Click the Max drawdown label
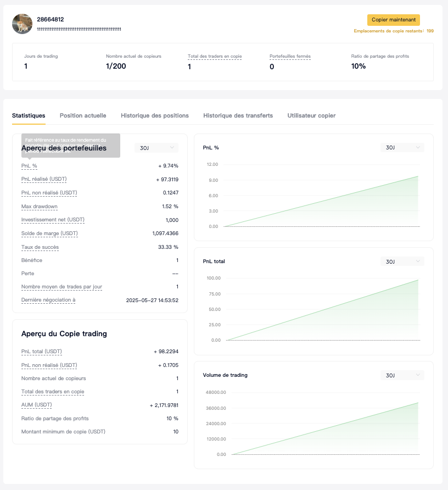448x490 pixels. tap(40, 207)
